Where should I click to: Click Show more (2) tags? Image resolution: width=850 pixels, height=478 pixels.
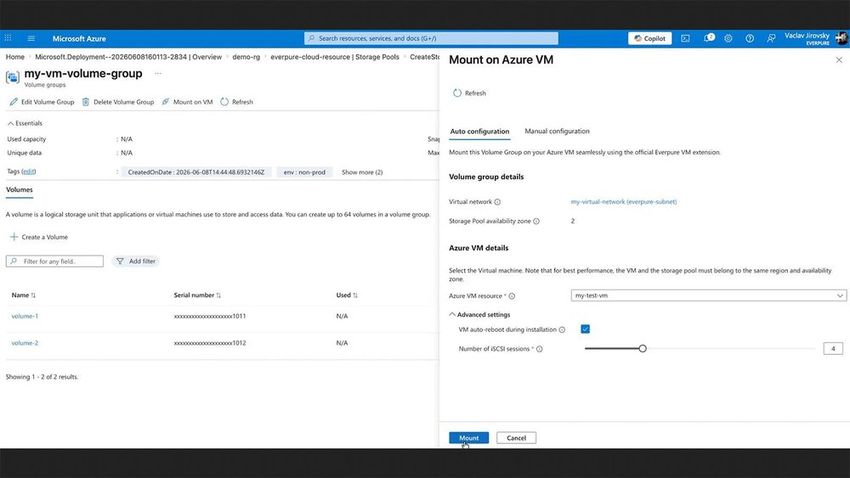pos(362,172)
